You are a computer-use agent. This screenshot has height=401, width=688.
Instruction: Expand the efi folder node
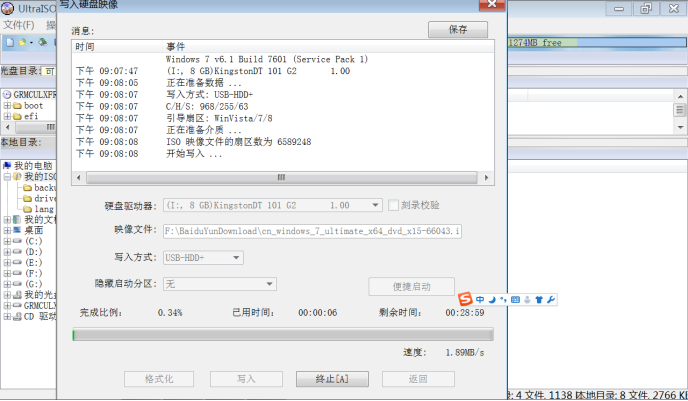(x=7, y=116)
